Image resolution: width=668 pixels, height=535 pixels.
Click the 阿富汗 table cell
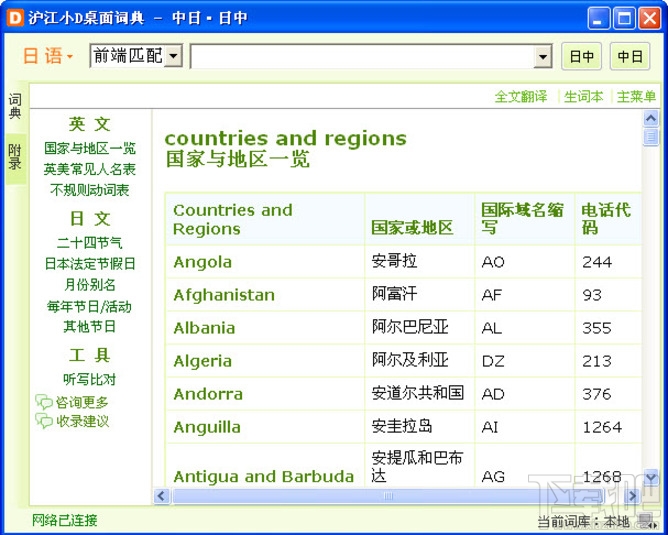(394, 294)
